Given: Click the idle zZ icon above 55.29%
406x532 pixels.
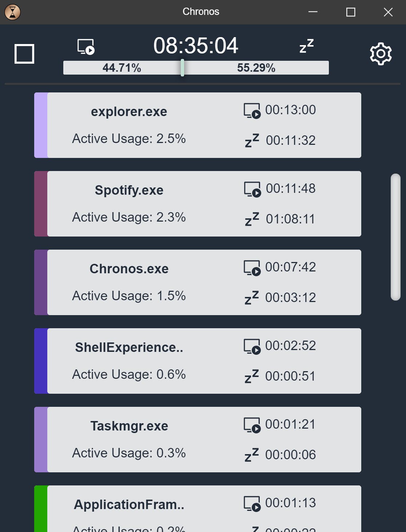Looking at the screenshot, I should 306,46.
